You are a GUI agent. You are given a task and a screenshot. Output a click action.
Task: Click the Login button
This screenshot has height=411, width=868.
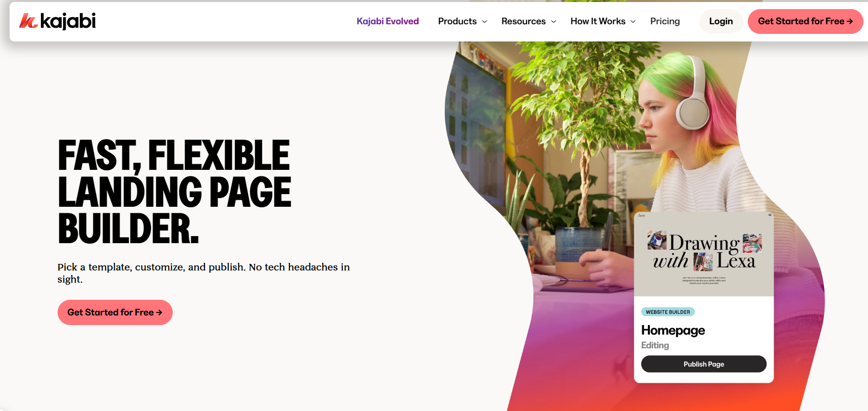(721, 21)
